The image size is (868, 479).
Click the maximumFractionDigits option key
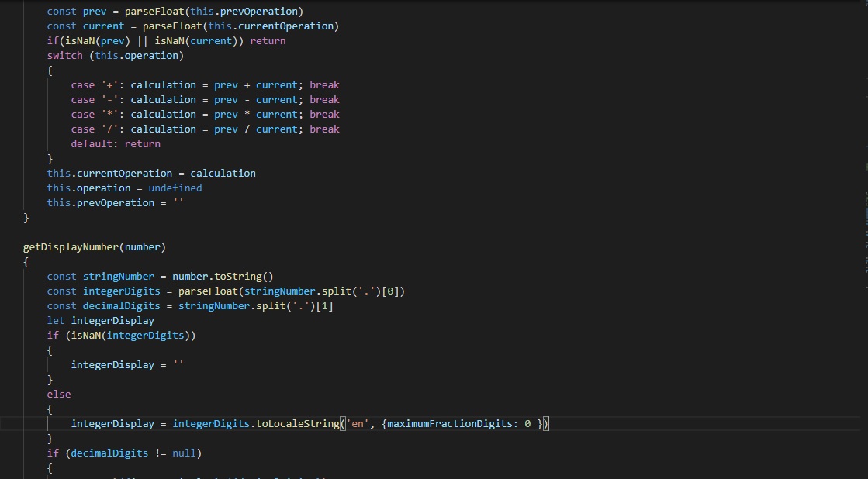[x=452, y=424]
